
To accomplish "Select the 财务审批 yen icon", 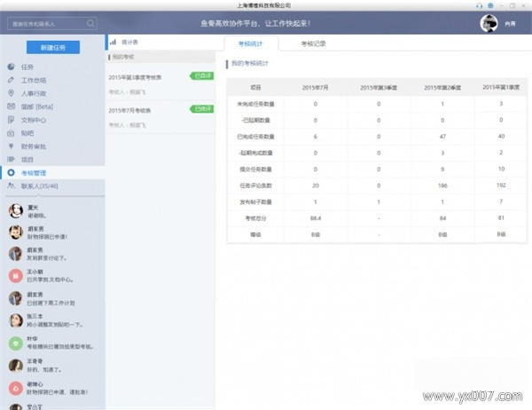I will tap(12, 146).
